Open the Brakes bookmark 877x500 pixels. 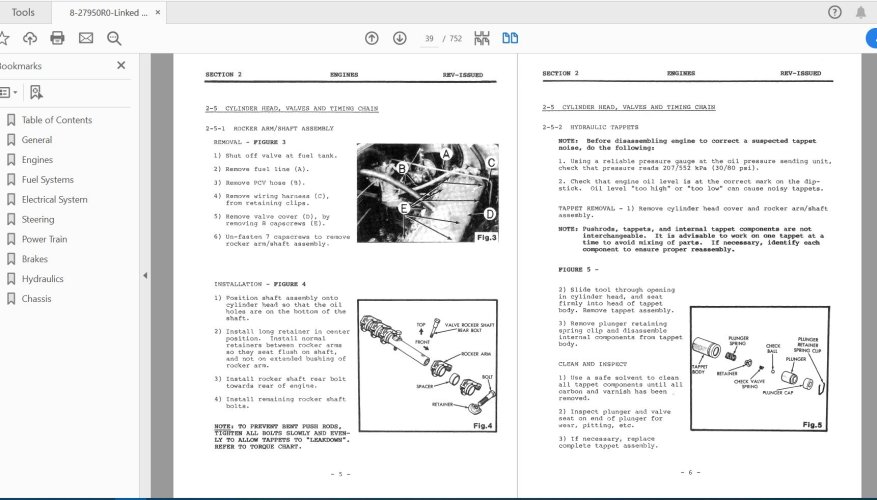click(x=35, y=259)
